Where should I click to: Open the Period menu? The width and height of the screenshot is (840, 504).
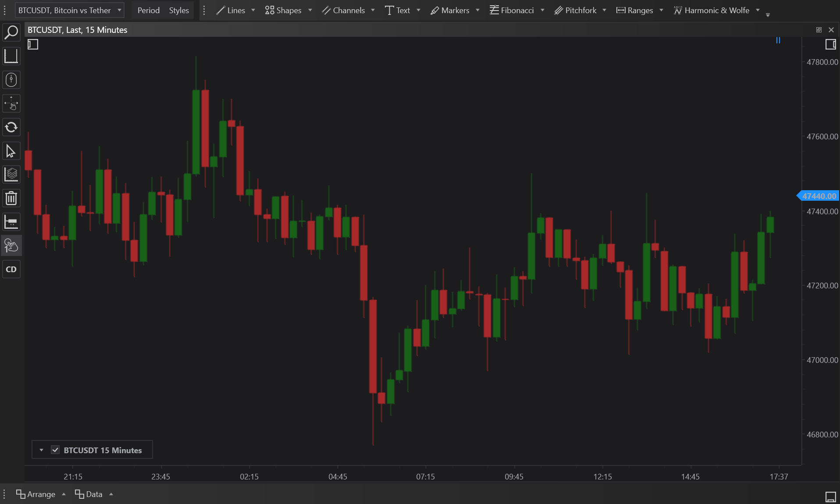(148, 10)
